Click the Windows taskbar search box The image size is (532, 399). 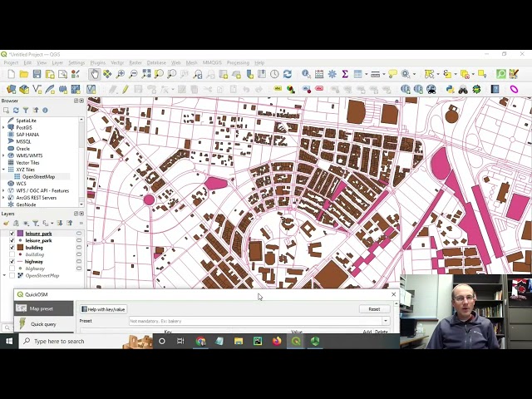(x=86, y=342)
